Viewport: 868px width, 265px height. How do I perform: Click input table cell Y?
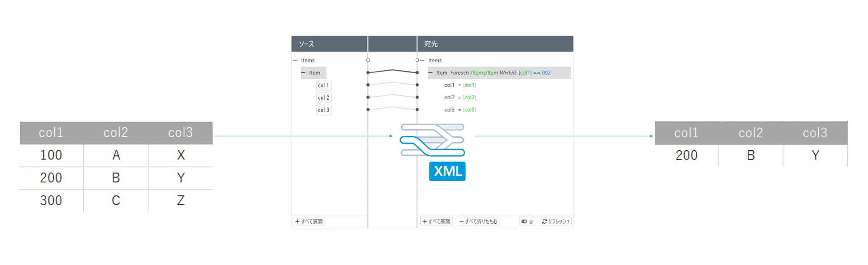point(180,178)
